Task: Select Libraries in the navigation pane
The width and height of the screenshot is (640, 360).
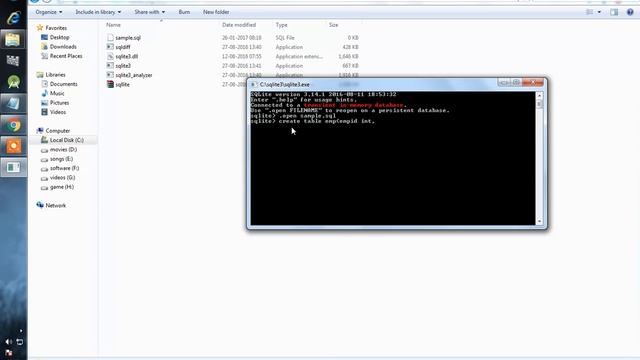Action: (51, 75)
